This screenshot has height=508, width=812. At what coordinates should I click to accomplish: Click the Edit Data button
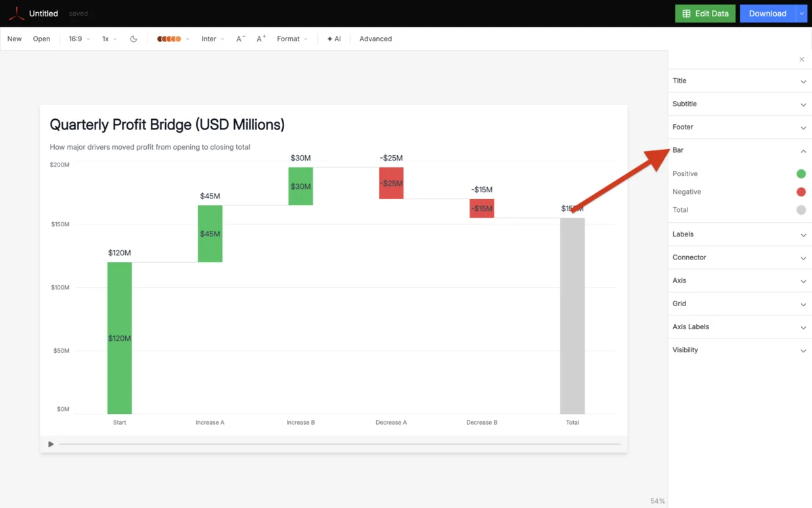705,14
